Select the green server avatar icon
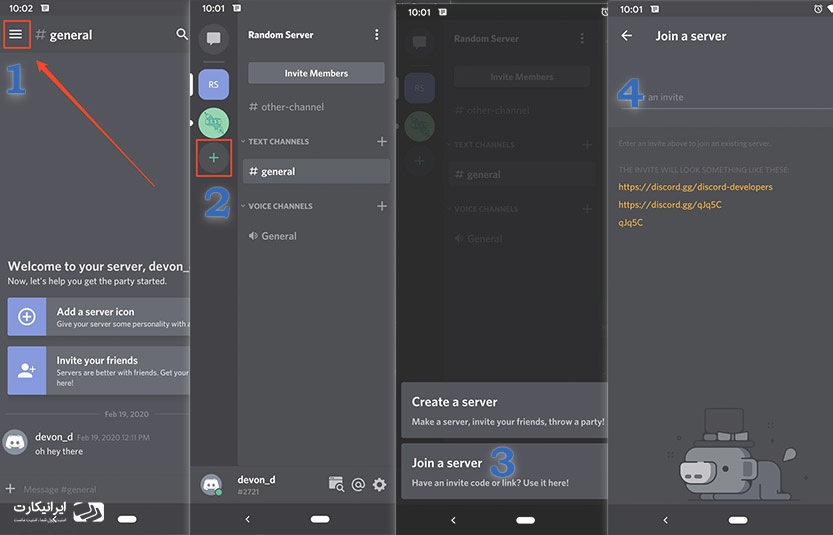The height and width of the screenshot is (535, 833). click(x=214, y=123)
